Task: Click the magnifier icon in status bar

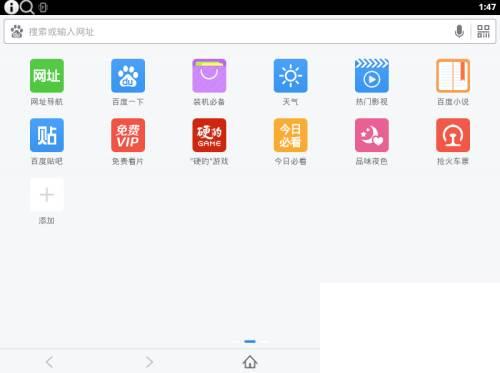Action: point(27,7)
